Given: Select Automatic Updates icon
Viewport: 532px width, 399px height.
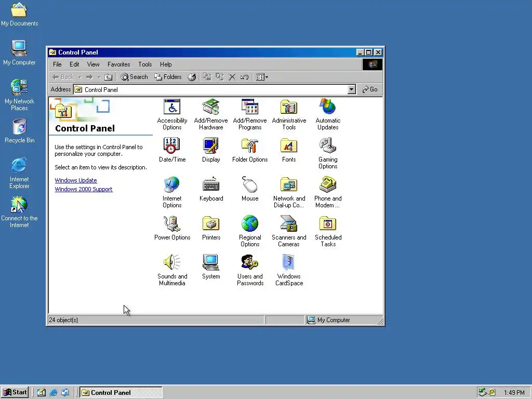Looking at the screenshot, I should coord(328,115).
